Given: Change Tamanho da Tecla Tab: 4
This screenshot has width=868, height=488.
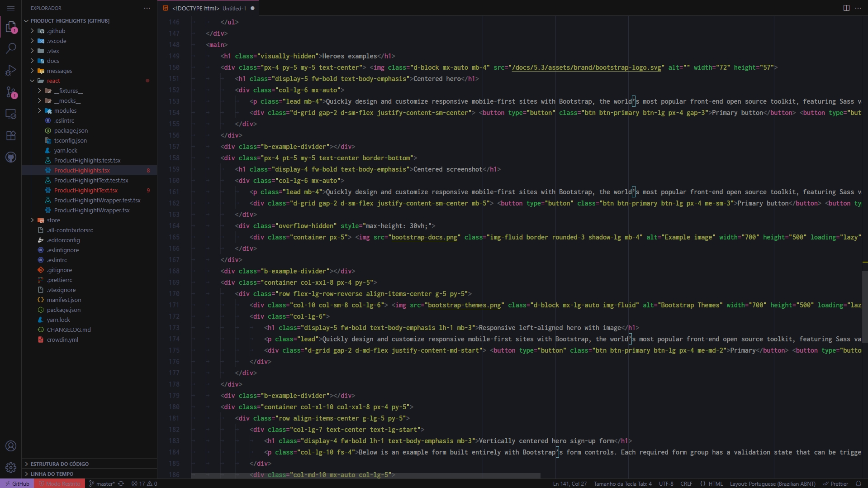Looking at the screenshot, I should (623, 483).
